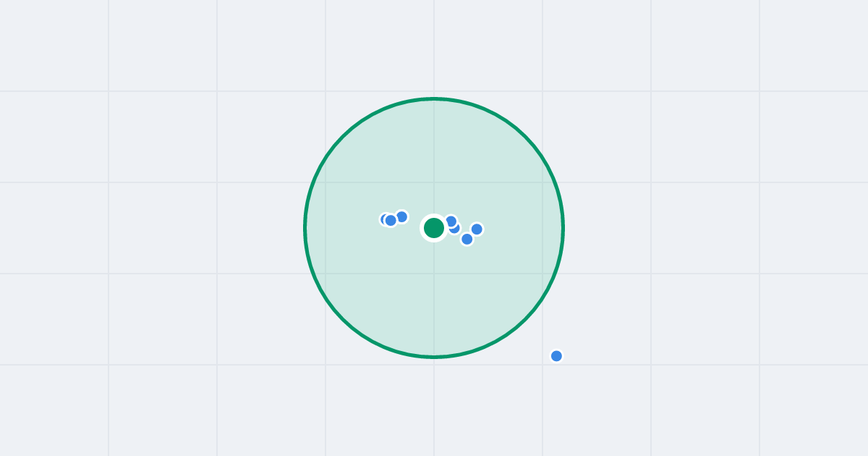868x456 pixels.
Task: Choose the topmost blue dot in left cluster
Action: tap(401, 216)
